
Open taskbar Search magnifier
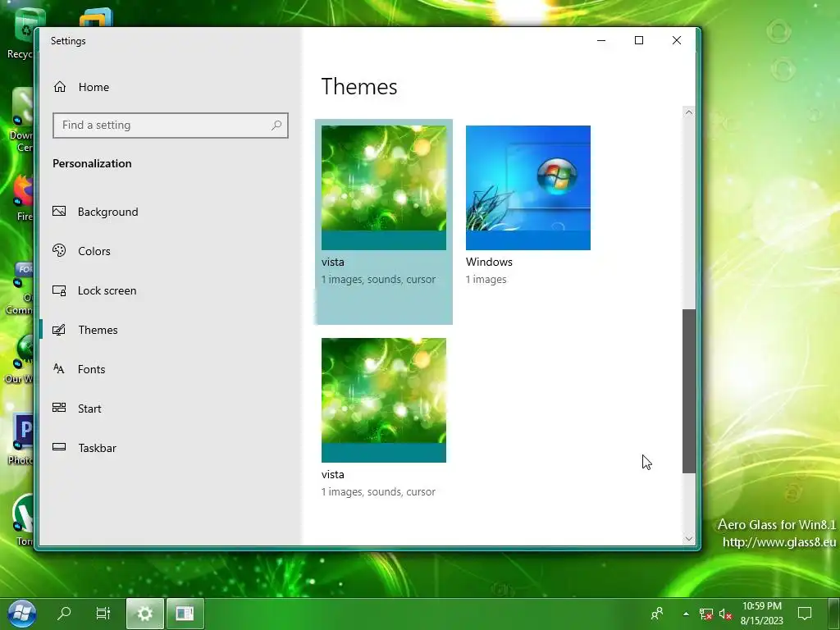pos(64,613)
